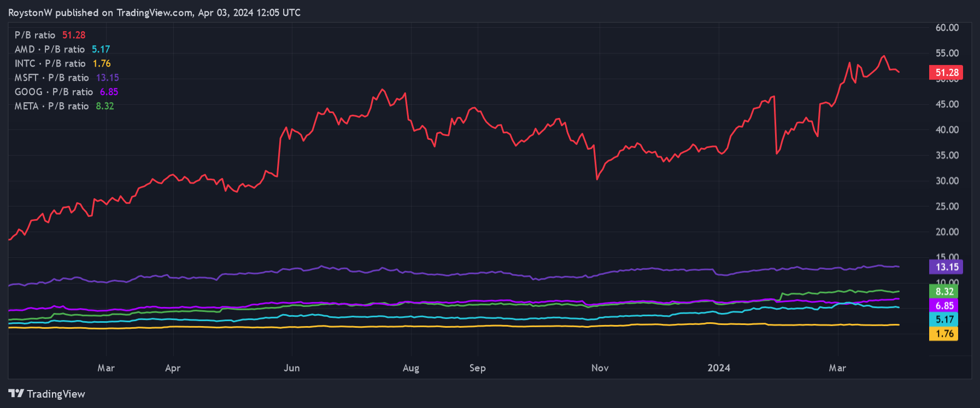Select the AMD P/B ratio legend entry
The width and height of the screenshot is (980, 408).
click(62, 49)
